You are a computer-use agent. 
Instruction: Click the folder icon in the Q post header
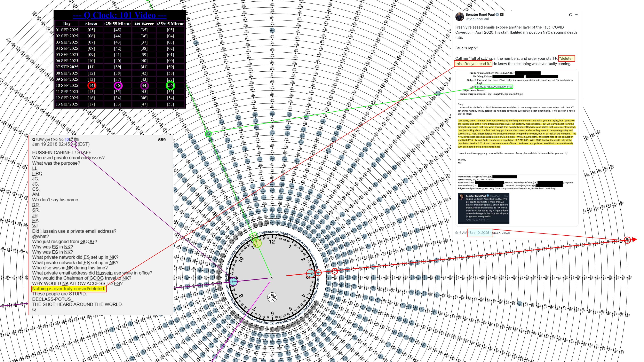pos(77,139)
